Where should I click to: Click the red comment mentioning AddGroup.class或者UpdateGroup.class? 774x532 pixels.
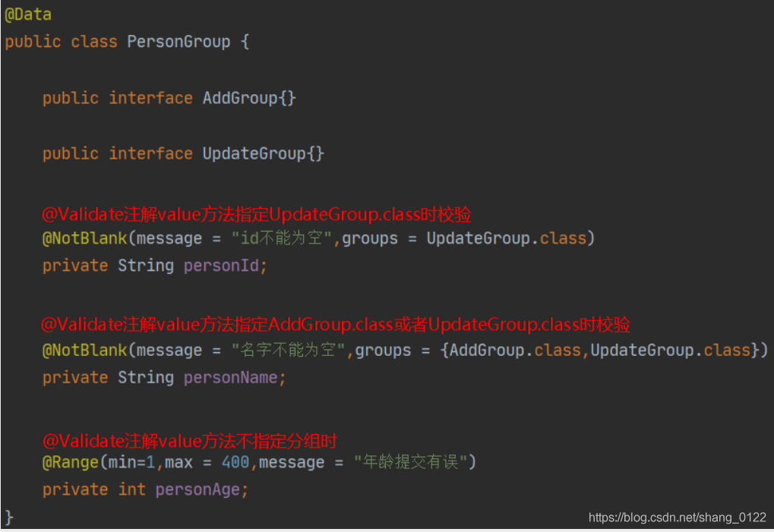pos(336,324)
